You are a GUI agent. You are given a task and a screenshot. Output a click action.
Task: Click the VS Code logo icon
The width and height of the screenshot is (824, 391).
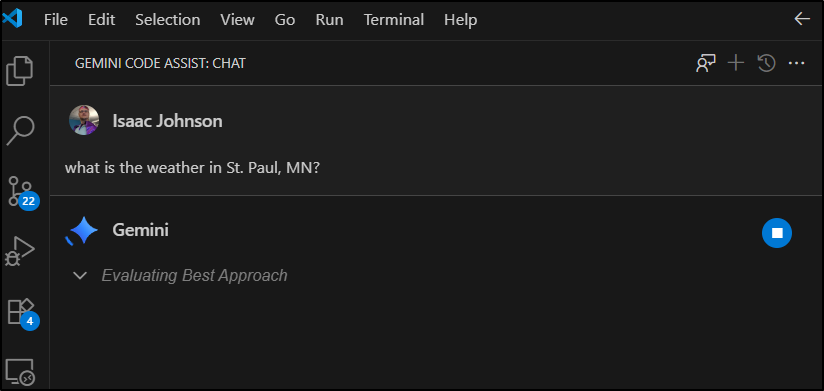tap(12, 19)
